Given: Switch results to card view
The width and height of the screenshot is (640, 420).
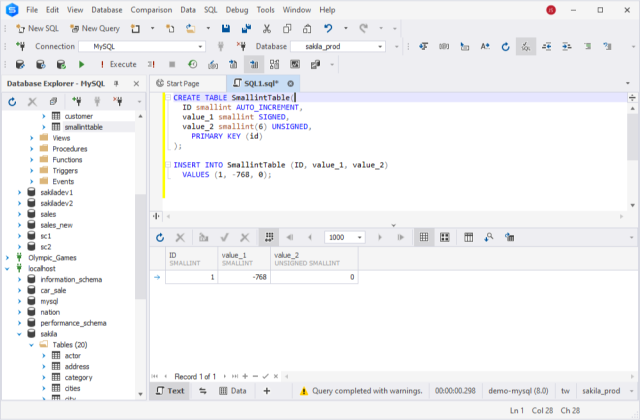Looking at the screenshot, I should pyautogui.click(x=445, y=237).
